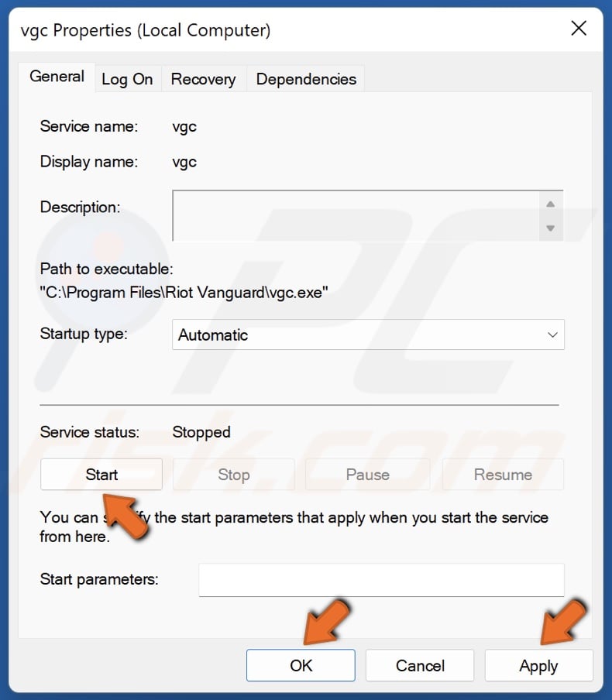Dismiss the dialog using Cancel
The width and height of the screenshot is (612, 700).
420,665
